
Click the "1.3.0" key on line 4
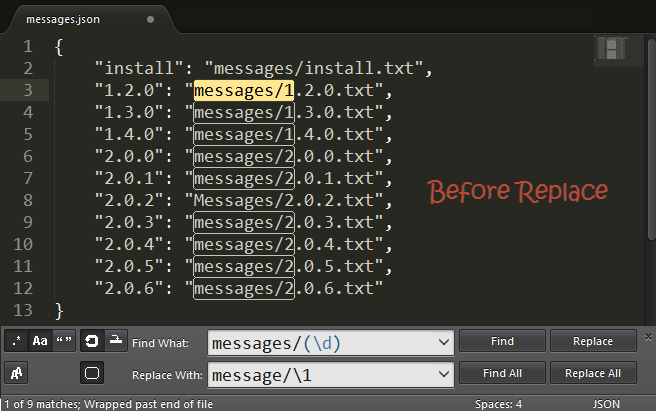(129, 113)
